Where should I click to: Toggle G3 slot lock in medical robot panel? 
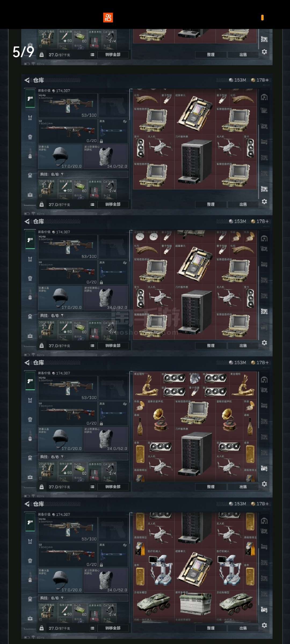tap(101, 565)
